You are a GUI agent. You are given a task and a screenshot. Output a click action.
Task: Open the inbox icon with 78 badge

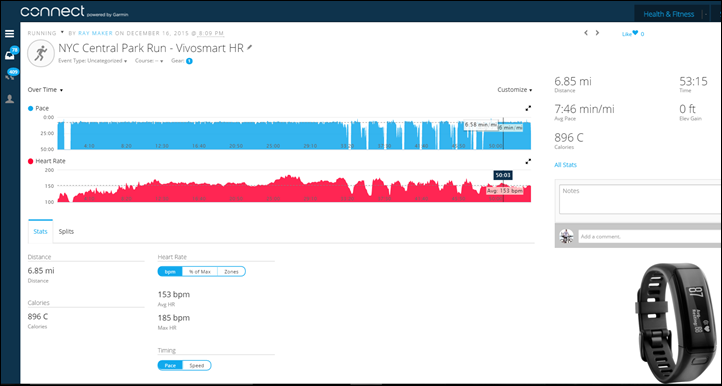coord(11,54)
